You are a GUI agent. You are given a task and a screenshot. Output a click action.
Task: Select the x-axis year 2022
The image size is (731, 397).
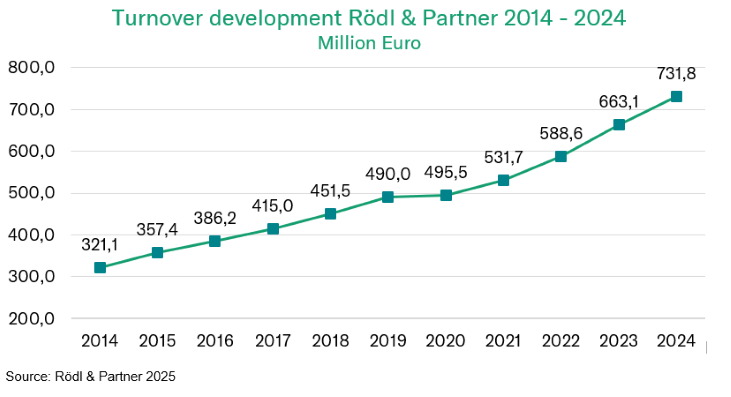[561, 341]
